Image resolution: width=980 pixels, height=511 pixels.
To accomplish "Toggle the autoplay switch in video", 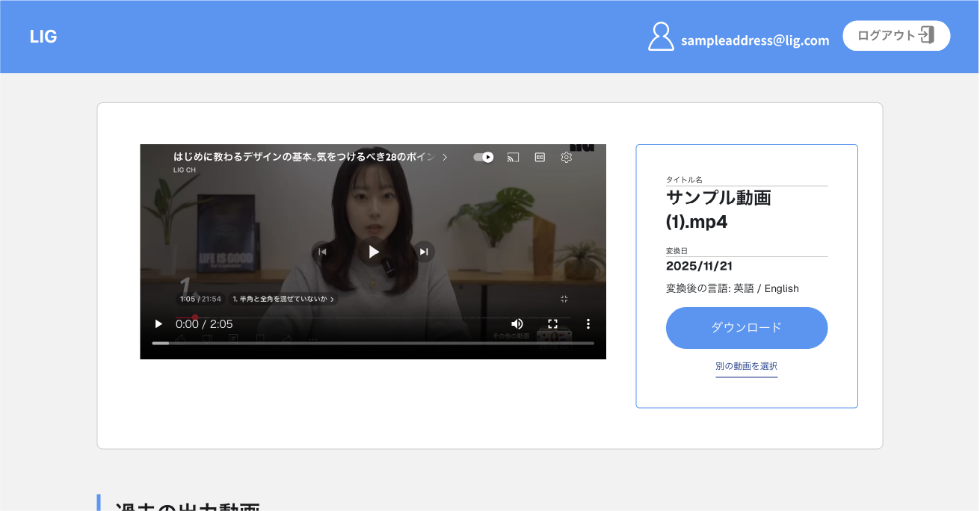I will point(484,157).
